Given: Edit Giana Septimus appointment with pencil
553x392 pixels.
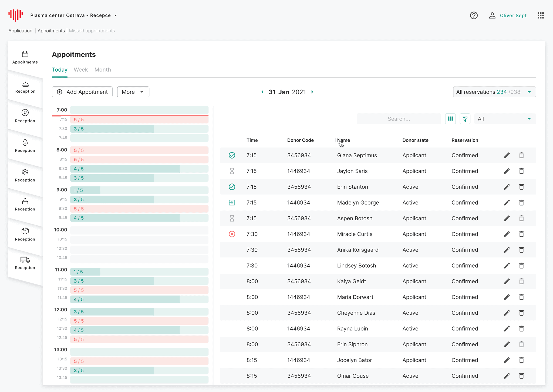Looking at the screenshot, I should click(x=507, y=155).
